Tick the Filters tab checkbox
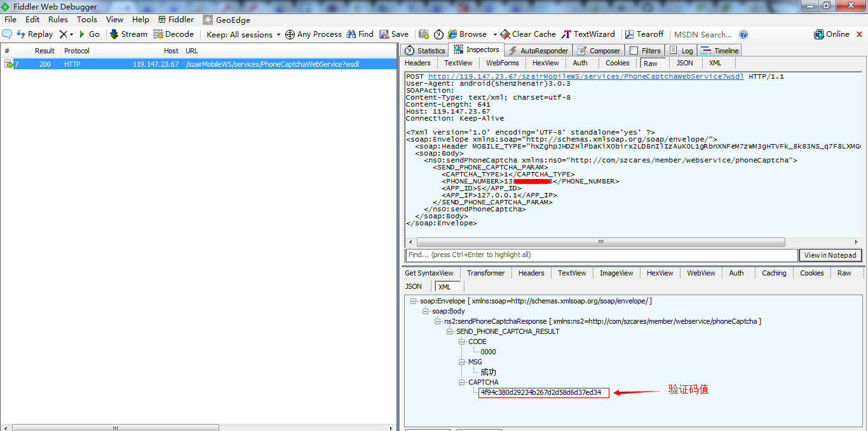The width and height of the screenshot is (868, 431). pos(634,51)
